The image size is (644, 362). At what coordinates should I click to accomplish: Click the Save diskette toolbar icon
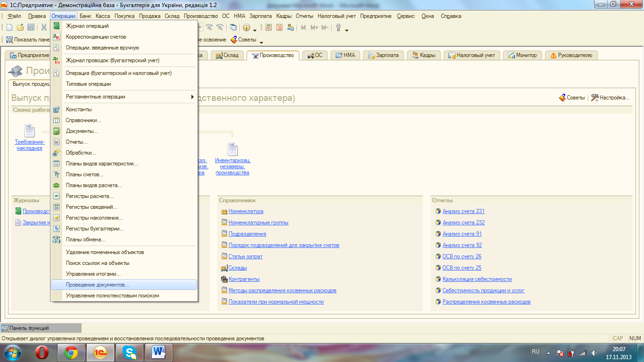(31, 27)
